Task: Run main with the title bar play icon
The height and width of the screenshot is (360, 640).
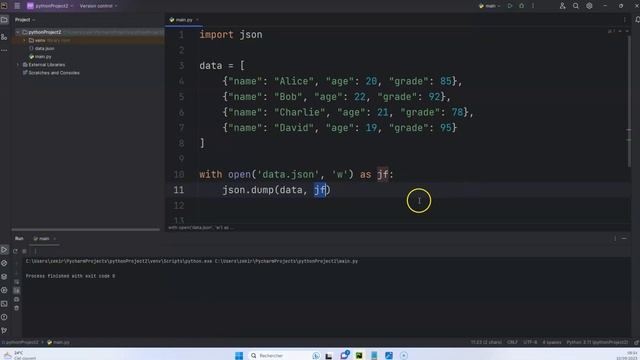Action: click(510, 6)
